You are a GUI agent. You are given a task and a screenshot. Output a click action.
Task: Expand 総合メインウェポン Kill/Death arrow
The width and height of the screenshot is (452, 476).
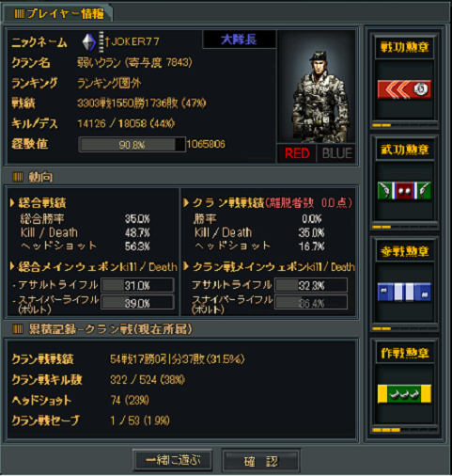[12, 266]
